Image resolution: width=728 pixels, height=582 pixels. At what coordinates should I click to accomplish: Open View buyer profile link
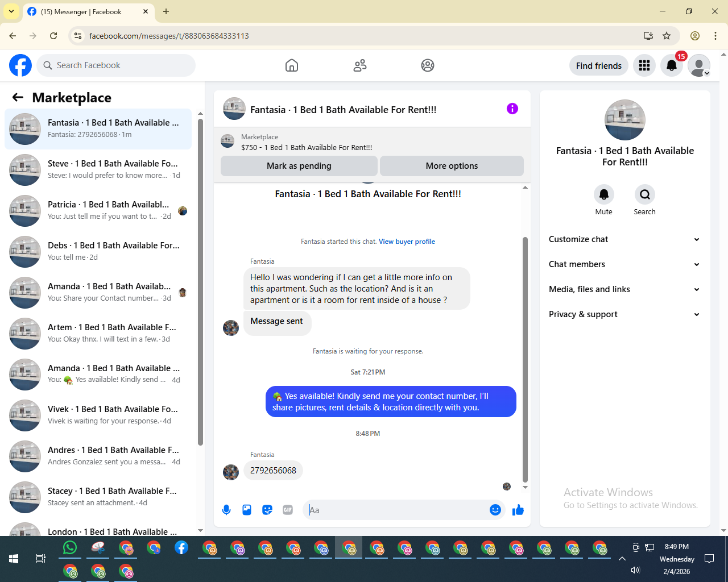pyautogui.click(x=407, y=242)
